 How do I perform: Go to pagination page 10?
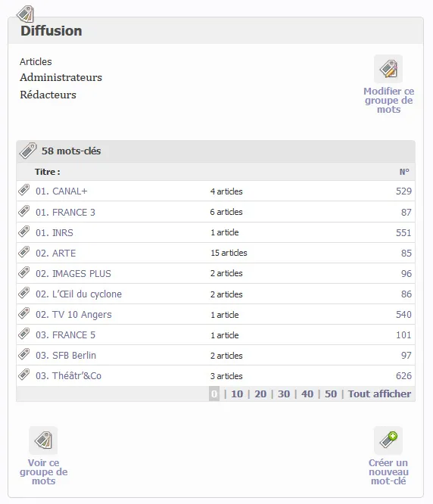pos(237,394)
